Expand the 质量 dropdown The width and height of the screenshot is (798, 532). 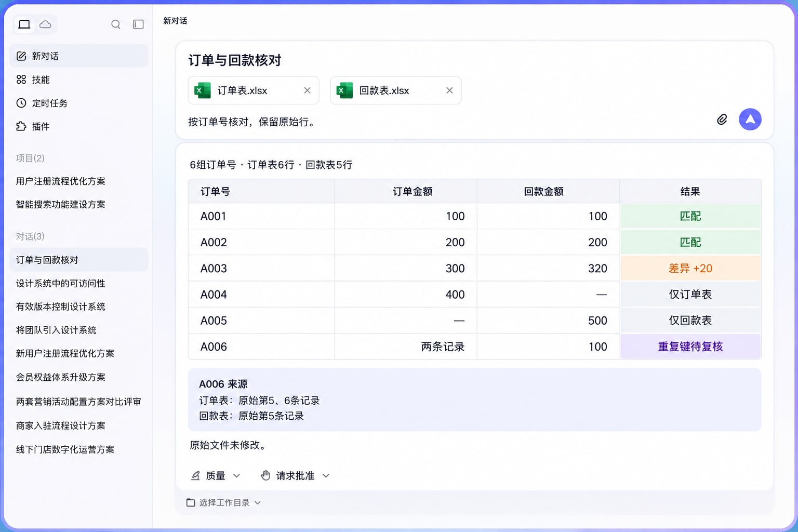click(x=216, y=476)
